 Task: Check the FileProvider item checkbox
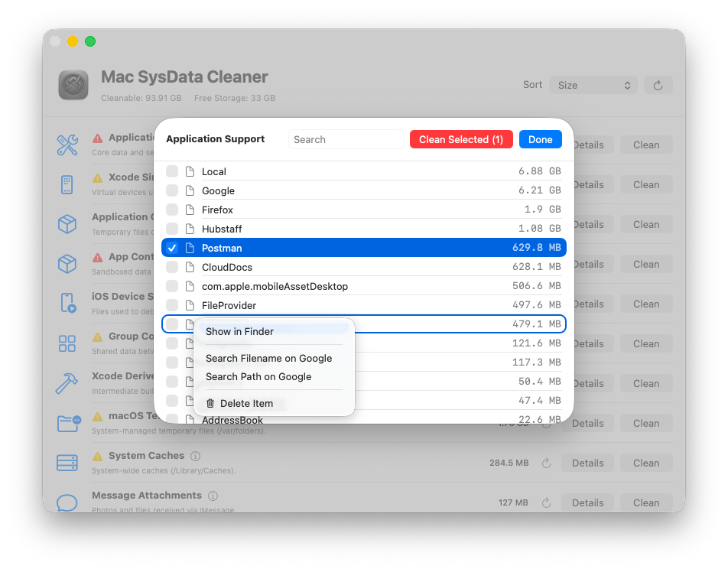click(172, 305)
